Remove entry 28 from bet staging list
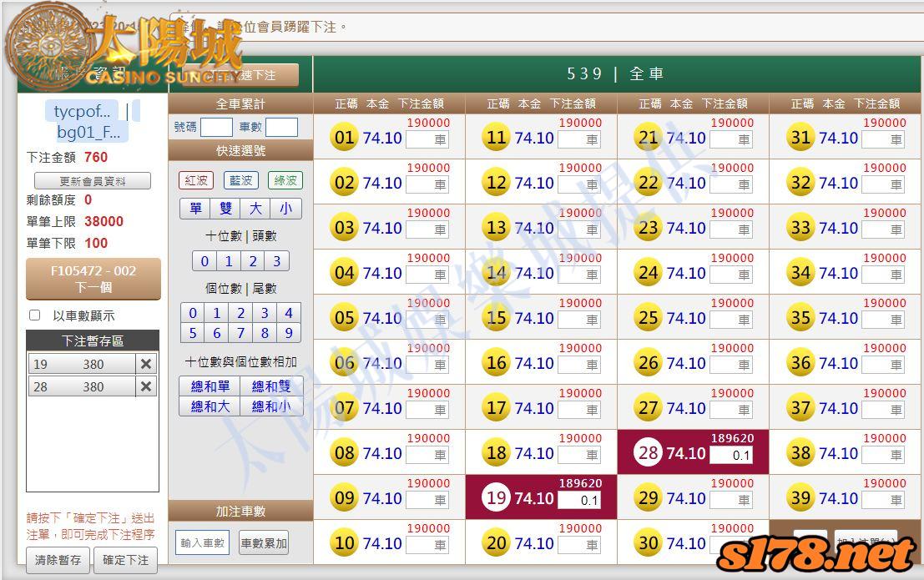 tap(145, 386)
